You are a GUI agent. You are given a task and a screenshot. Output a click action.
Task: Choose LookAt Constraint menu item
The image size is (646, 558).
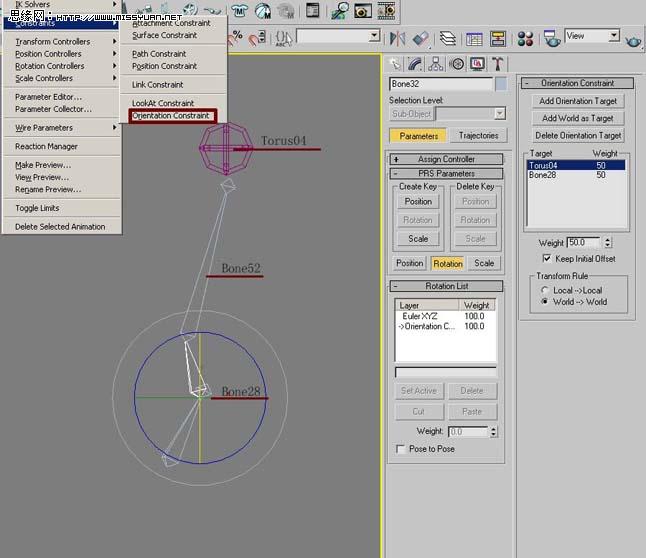coord(163,103)
